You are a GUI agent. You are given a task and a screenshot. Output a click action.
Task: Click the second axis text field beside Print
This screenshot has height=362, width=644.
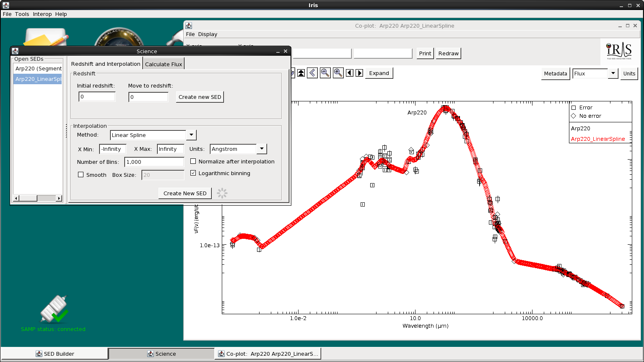coord(383,53)
